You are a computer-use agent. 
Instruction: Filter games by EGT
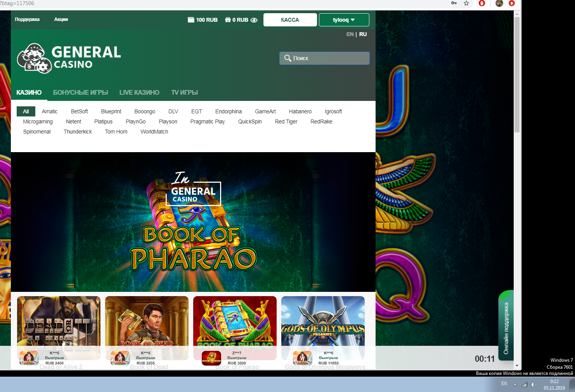pos(197,111)
